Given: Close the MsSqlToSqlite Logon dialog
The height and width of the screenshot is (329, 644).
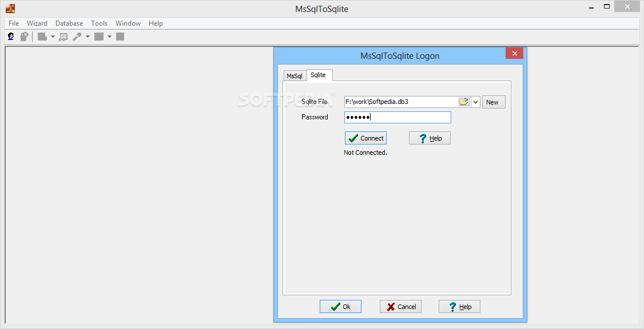Looking at the screenshot, I should pyautogui.click(x=514, y=53).
